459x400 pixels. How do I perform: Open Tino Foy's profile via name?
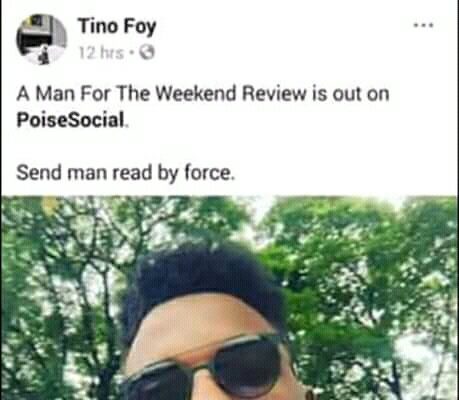[117, 27]
